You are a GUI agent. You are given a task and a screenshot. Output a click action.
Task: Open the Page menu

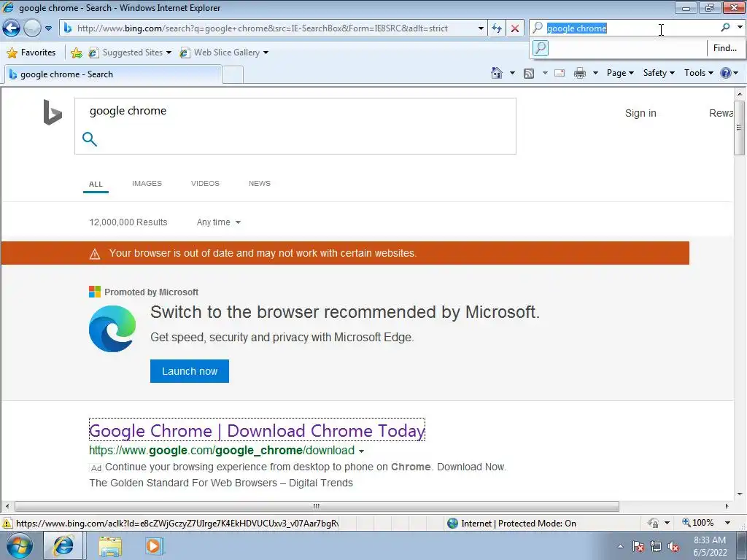(620, 73)
